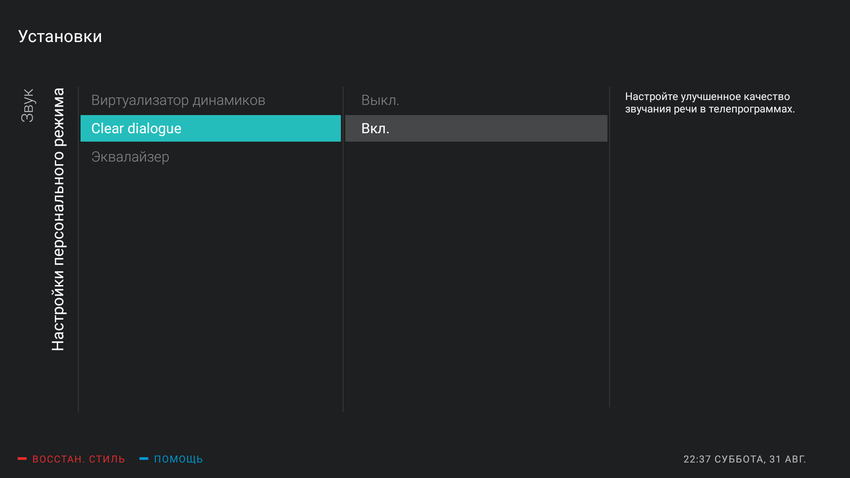This screenshot has width=850, height=478.
Task: Select the Виртуализатор динамиков menu item
Action: [178, 100]
